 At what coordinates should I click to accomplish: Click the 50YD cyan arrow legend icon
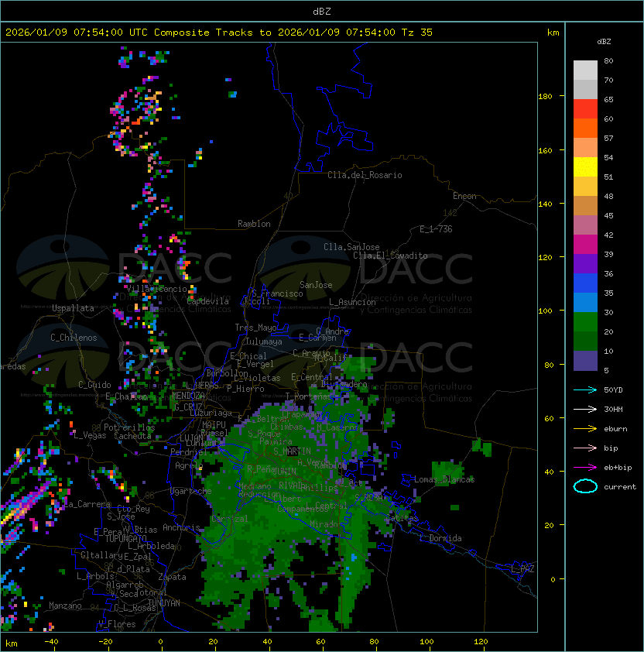tap(585, 390)
